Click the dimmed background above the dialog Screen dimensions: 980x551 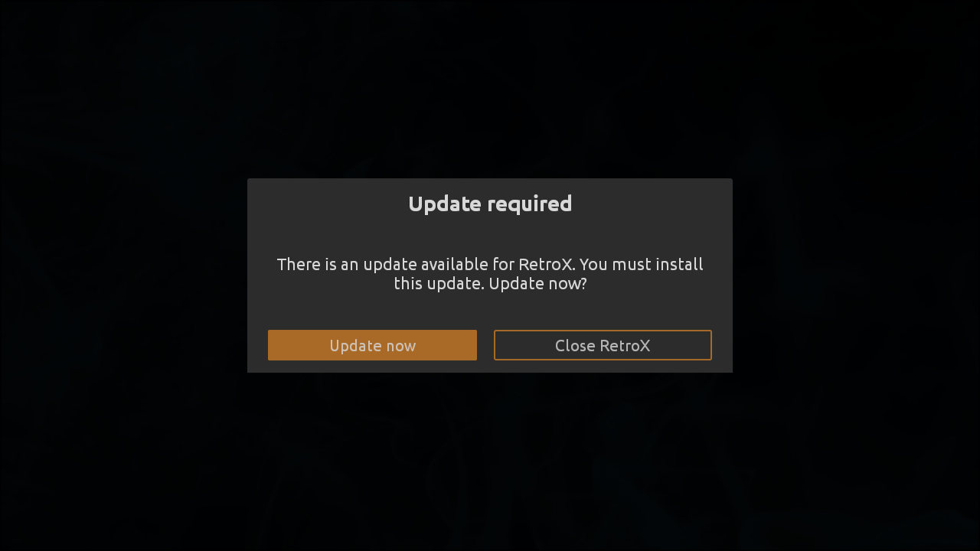pos(490,88)
